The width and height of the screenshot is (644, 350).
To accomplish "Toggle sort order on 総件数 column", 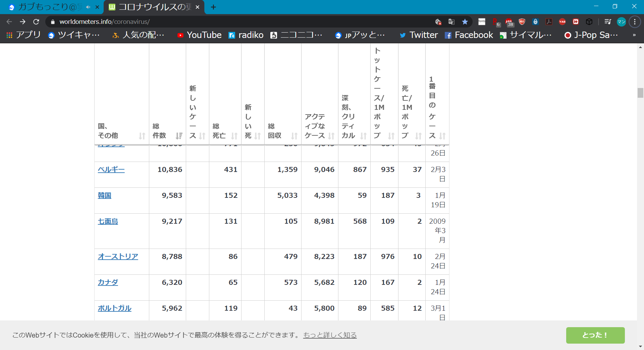I will click(179, 136).
